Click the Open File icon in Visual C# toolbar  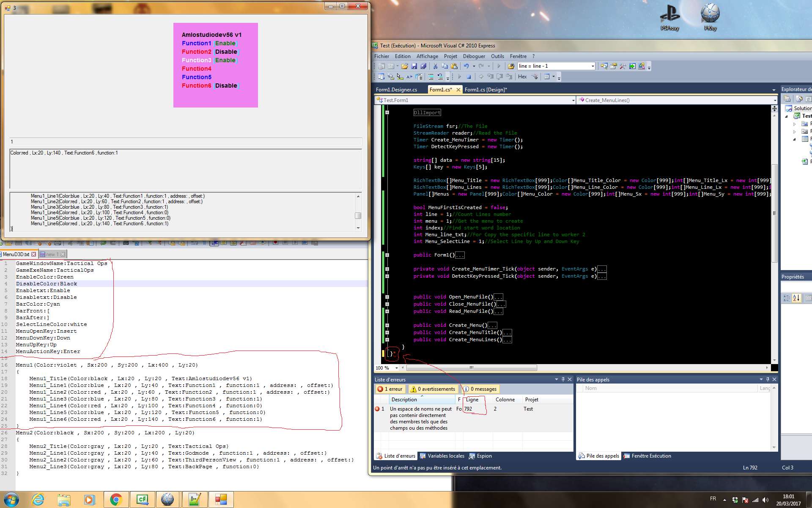coord(405,66)
